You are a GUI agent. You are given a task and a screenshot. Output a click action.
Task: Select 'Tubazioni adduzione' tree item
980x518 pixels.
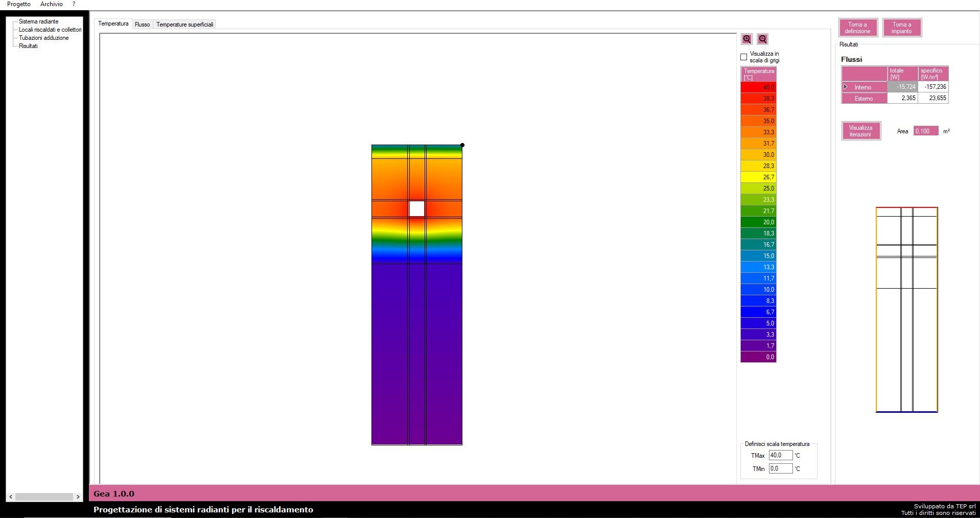(x=44, y=38)
